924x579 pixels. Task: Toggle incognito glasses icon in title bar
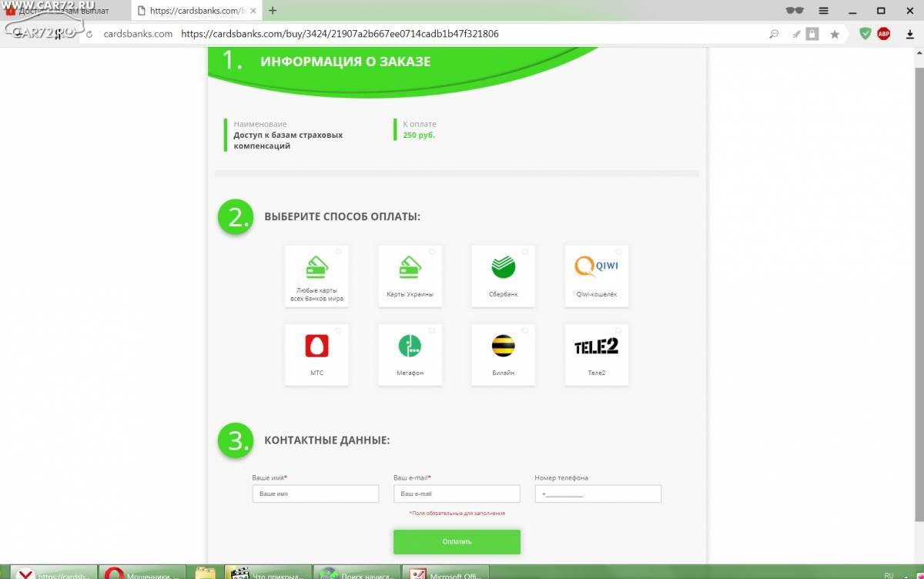pyautogui.click(x=794, y=11)
